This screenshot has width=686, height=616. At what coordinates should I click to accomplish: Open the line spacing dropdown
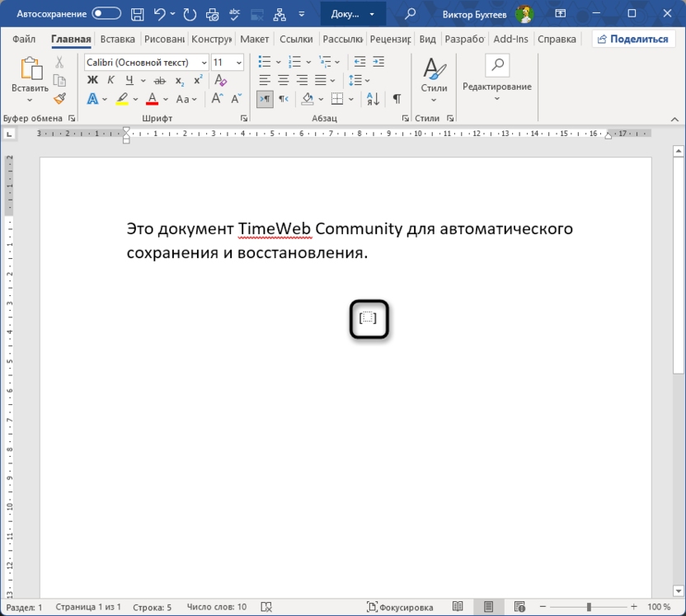[x=367, y=81]
